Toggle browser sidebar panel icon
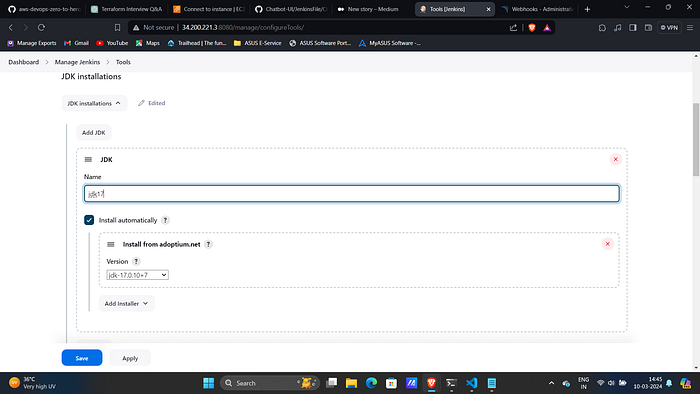The image size is (700, 394). [633, 28]
